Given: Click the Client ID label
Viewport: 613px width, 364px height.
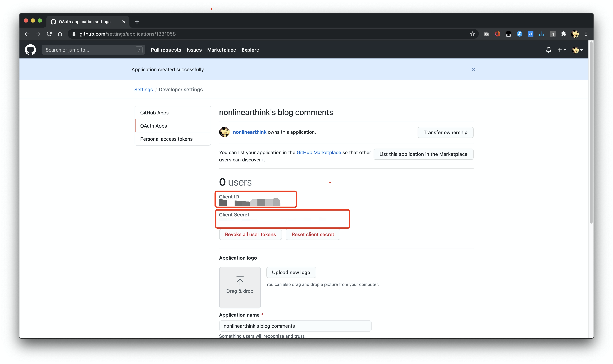Looking at the screenshot, I should point(229,197).
